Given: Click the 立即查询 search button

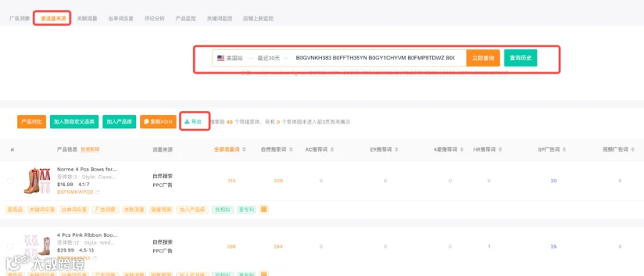Looking at the screenshot, I should (483, 58).
